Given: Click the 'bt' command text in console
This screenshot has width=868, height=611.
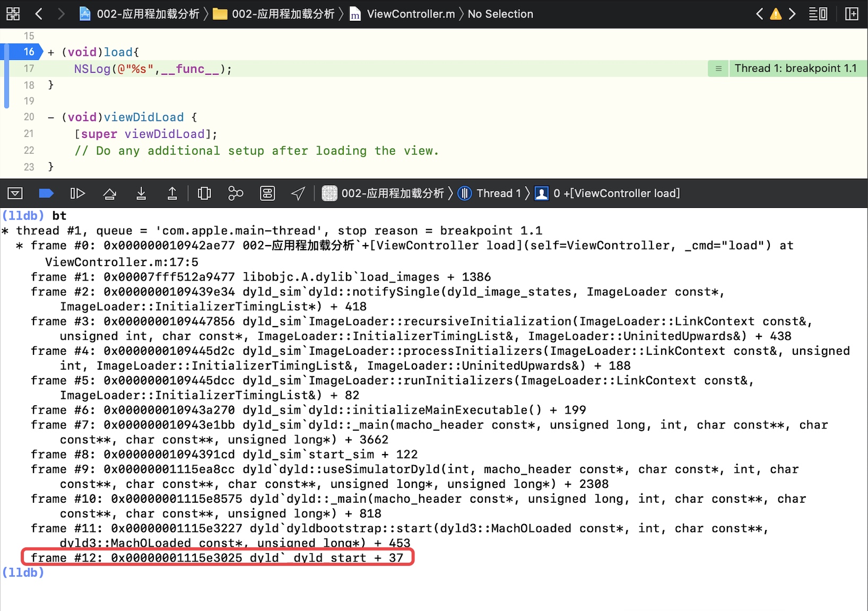Looking at the screenshot, I should [59, 215].
